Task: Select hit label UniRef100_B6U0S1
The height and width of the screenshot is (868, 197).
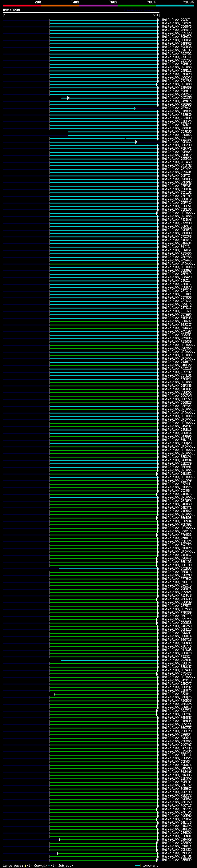Action: pos(176,40)
